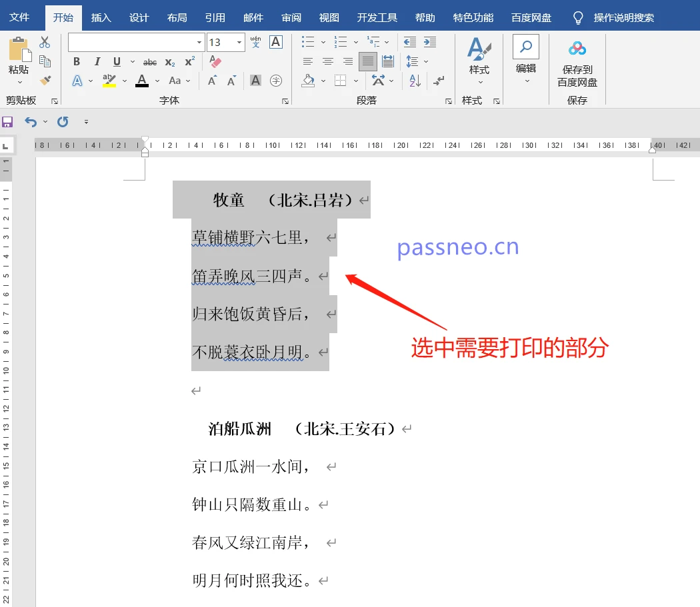
Task: Increase paragraph indent
Action: click(x=430, y=42)
